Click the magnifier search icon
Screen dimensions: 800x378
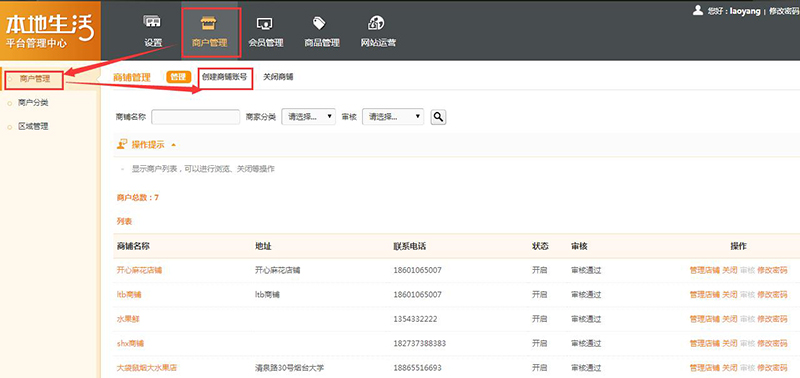(x=438, y=117)
